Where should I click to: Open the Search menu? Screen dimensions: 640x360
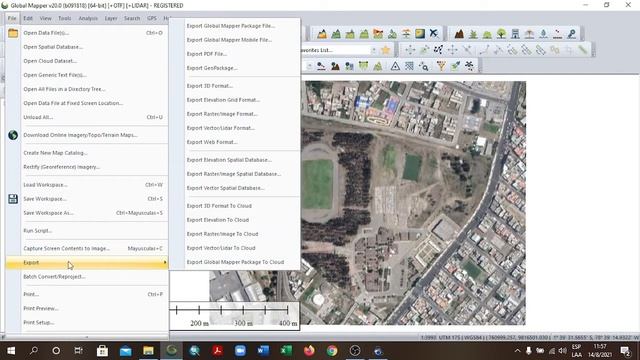[x=132, y=18]
